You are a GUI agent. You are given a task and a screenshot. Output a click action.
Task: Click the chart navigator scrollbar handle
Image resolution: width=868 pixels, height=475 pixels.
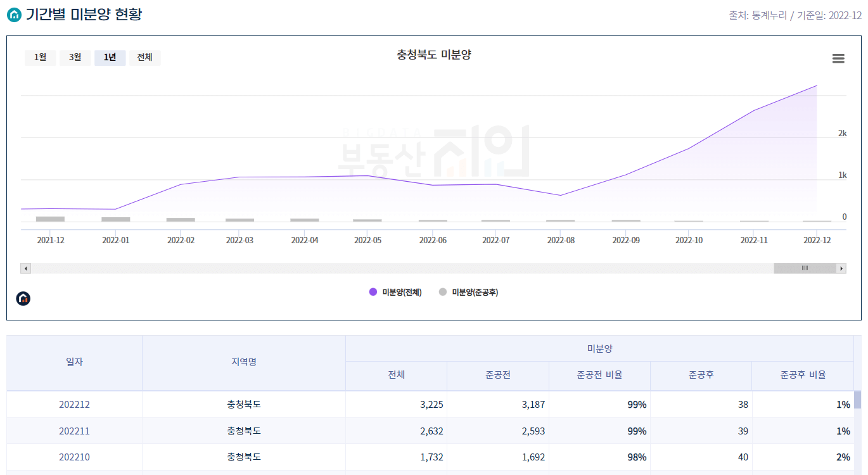point(805,269)
